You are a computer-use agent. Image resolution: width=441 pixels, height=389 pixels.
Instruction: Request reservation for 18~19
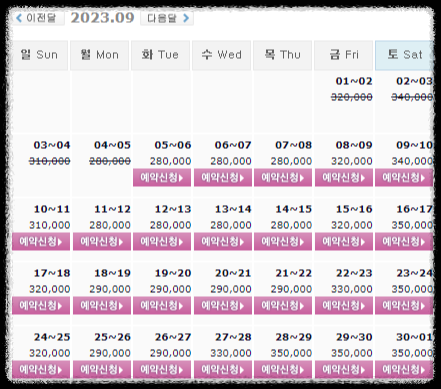102,305
